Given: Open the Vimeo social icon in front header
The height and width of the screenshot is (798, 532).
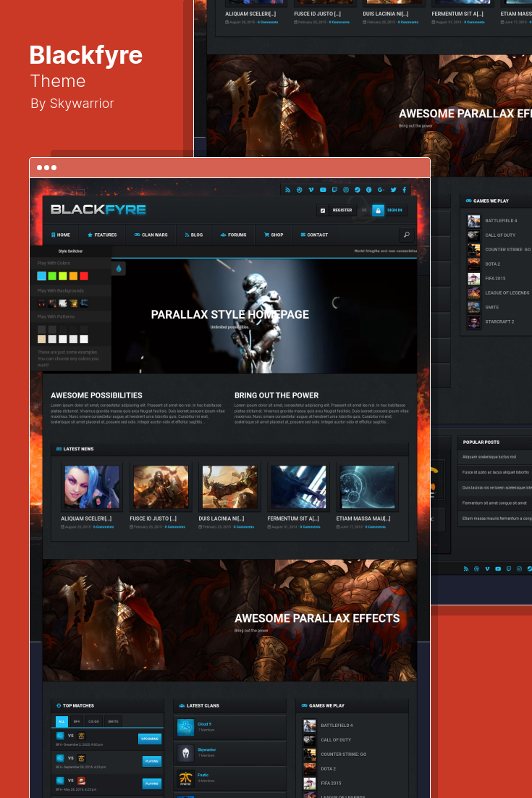Looking at the screenshot, I should click(311, 190).
